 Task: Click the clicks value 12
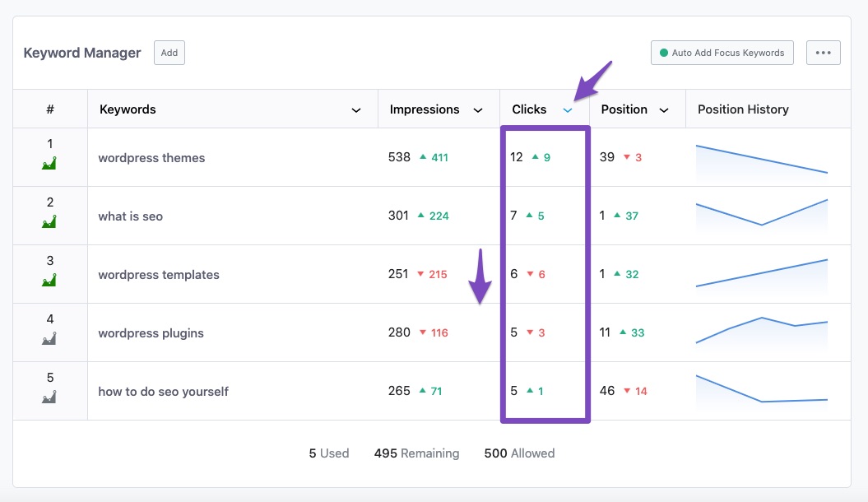click(517, 157)
